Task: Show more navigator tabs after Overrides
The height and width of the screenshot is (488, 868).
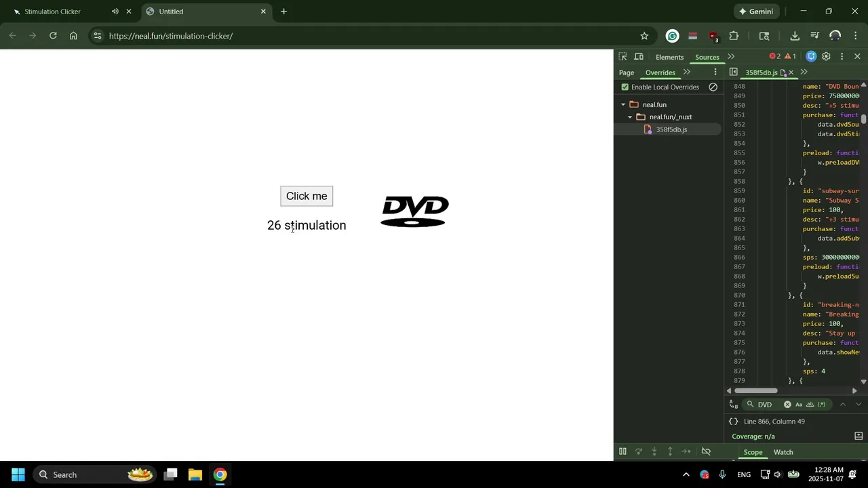Action: (687, 73)
